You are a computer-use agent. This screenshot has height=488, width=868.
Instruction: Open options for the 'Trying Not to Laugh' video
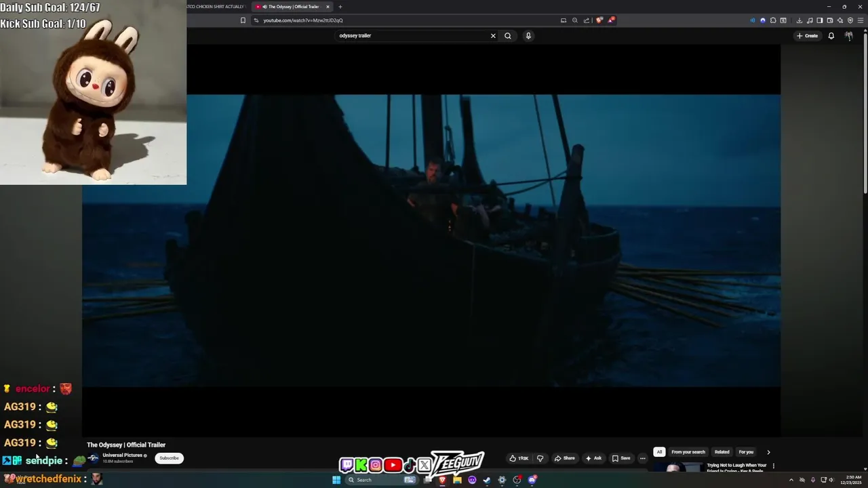pyautogui.click(x=773, y=466)
